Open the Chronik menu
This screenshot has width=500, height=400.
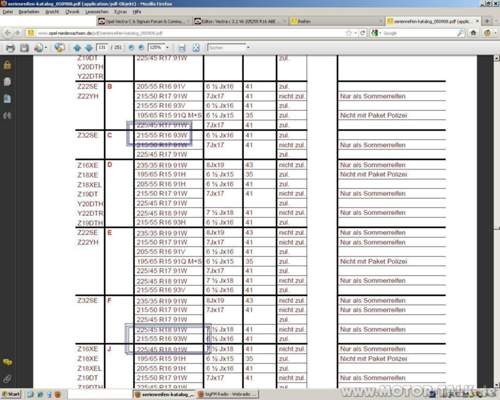click(x=72, y=12)
